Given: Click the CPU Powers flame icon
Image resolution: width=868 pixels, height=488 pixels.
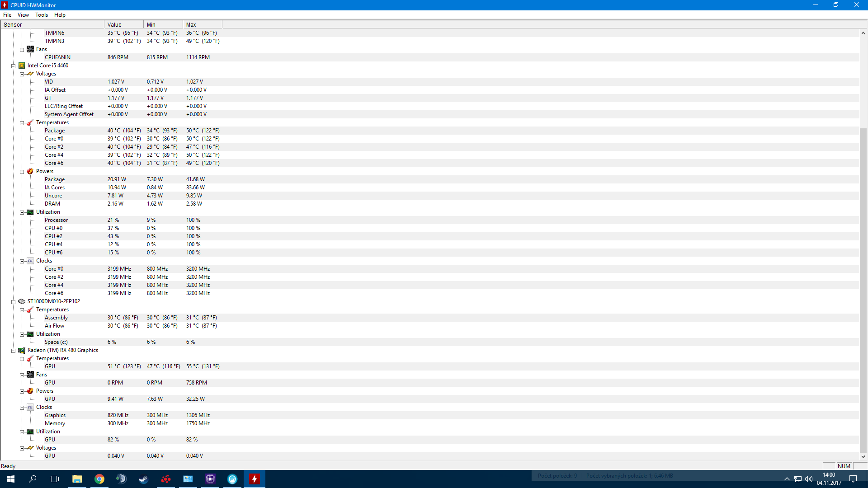Looking at the screenshot, I should (30, 171).
